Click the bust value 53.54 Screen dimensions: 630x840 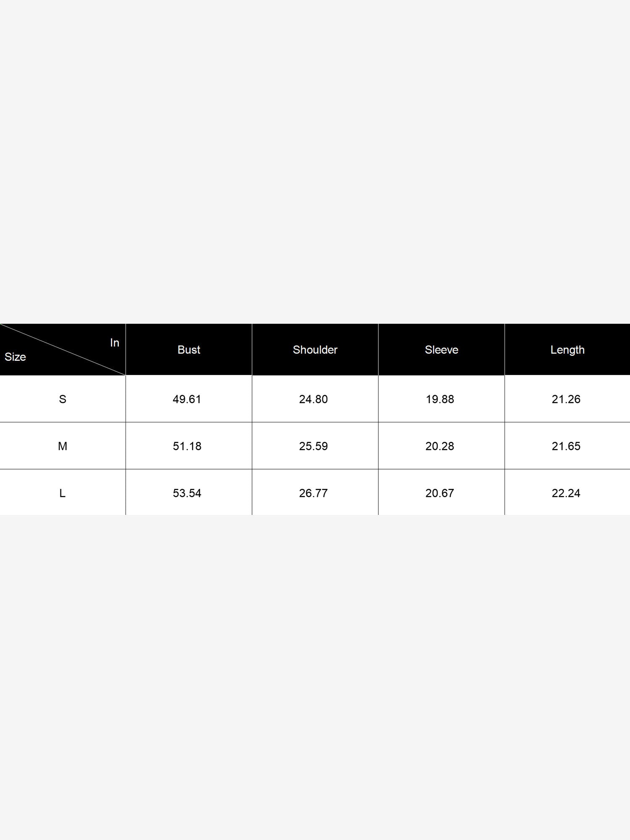tap(187, 493)
